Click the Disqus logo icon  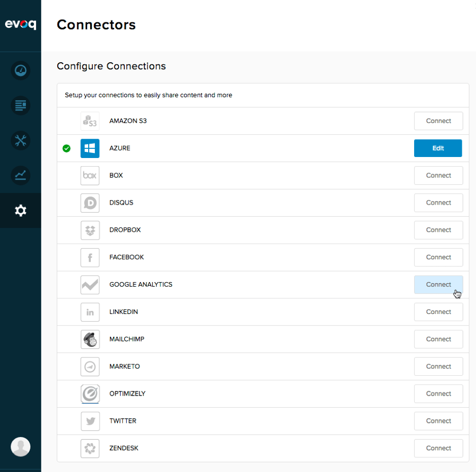click(90, 203)
